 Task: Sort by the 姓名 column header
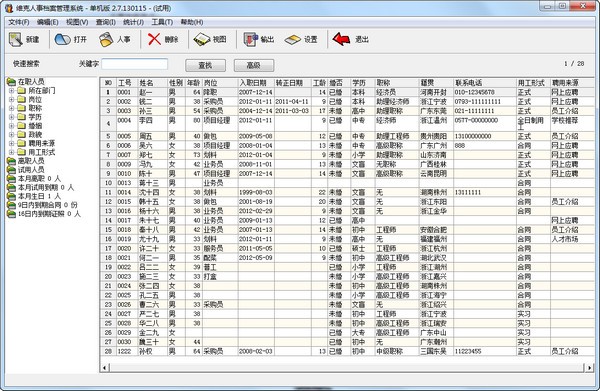152,83
